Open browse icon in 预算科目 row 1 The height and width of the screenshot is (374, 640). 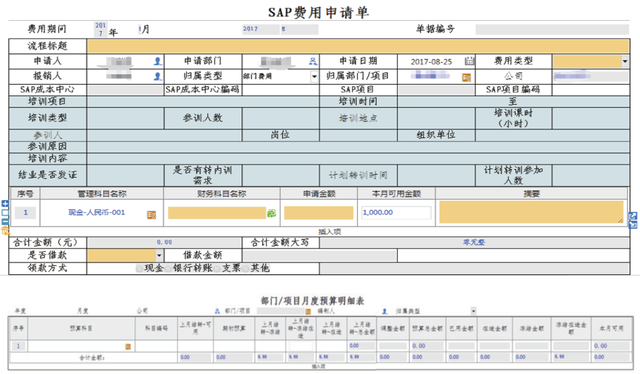point(128,347)
